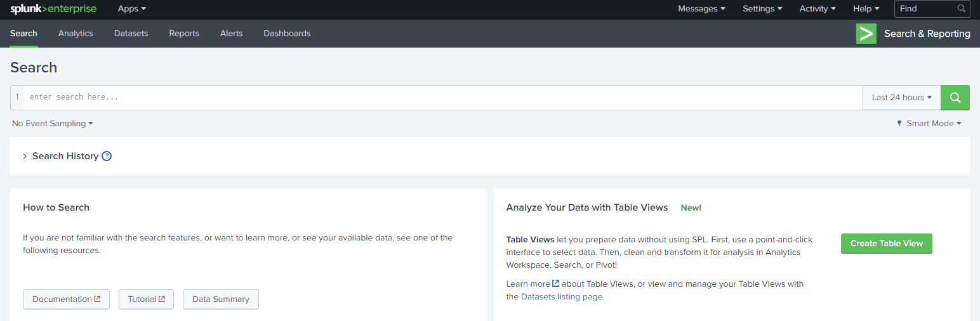The image size is (980, 321).
Task: Open the Apps dropdown menu
Action: coord(132,9)
